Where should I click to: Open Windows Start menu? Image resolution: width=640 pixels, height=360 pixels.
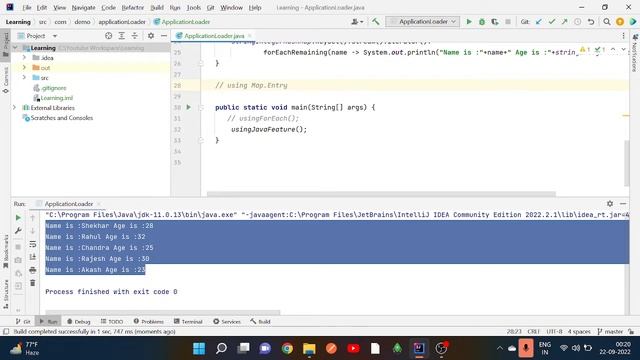[x=199, y=348]
